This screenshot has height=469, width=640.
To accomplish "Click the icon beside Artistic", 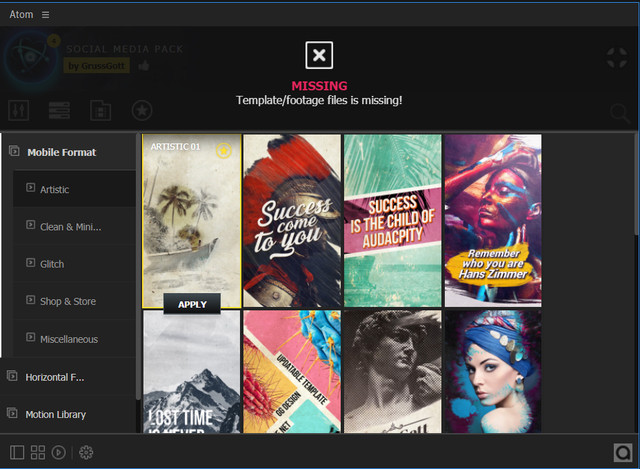I will click(x=31, y=187).
